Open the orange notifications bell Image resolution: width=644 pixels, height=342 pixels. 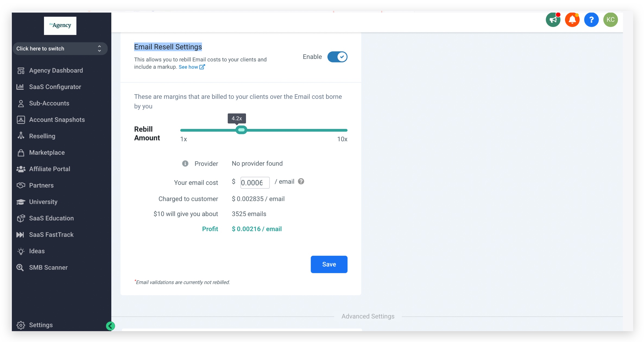click(x=572, y=20)
